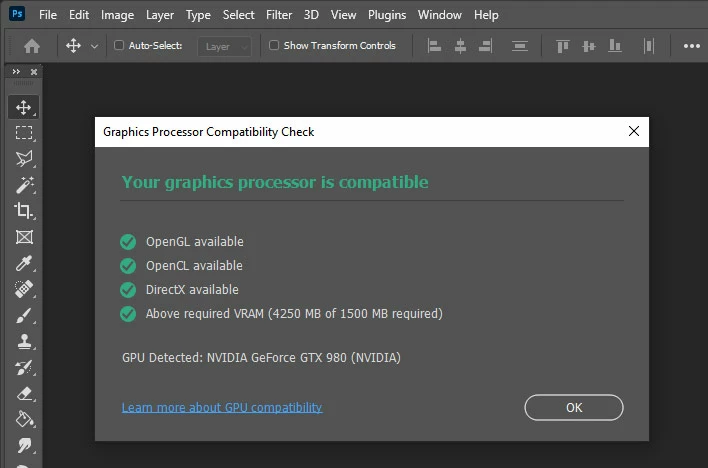This screenshot has width=708, height=468.
Task: Select the Smudge tool
Action: 23,445
